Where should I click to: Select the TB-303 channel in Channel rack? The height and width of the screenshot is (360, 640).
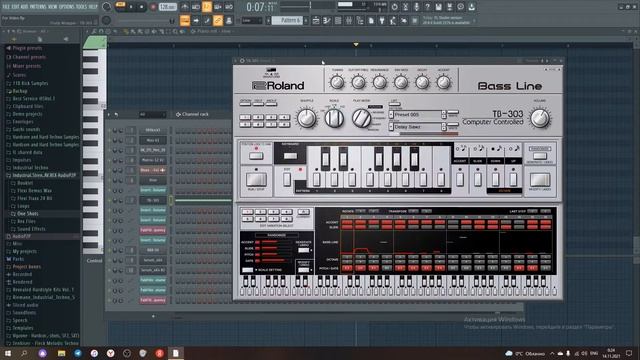point(153,200)
